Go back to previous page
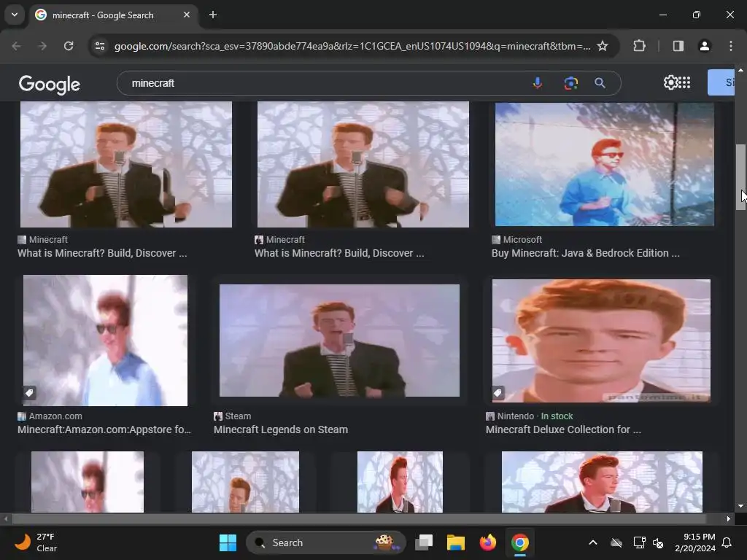 click(16, 46)
